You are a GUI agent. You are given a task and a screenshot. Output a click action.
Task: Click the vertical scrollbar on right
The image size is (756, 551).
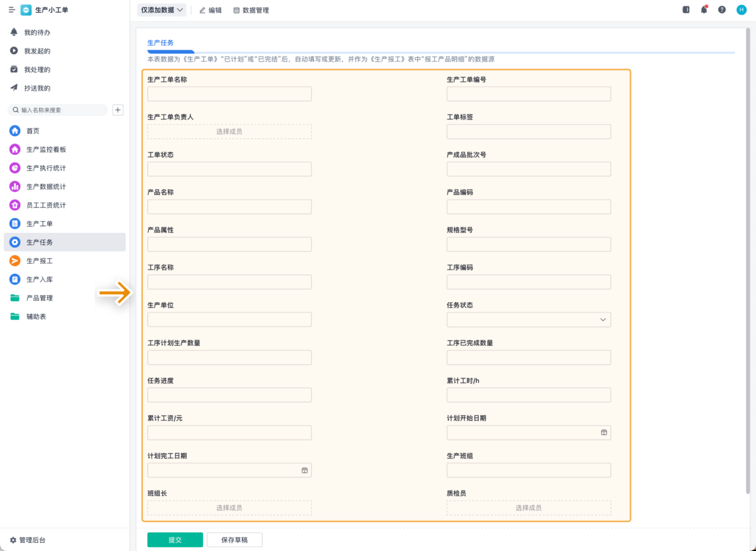(x=748, y=261)
